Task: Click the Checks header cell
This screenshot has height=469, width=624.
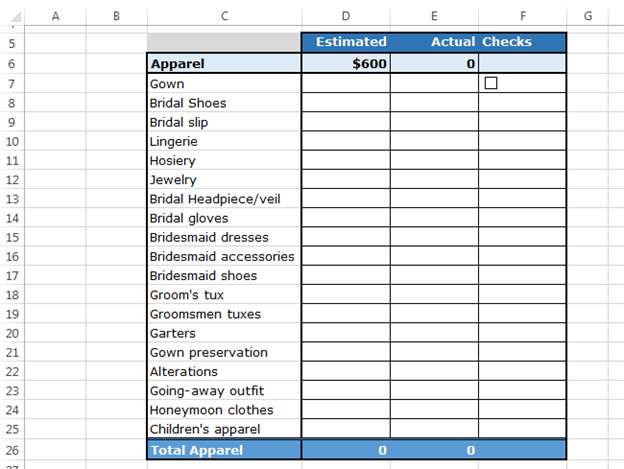Action: [x=523, y=43]
